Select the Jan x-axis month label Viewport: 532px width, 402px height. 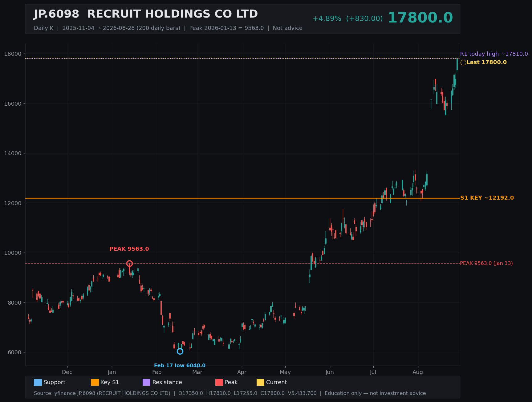point(112,372)
